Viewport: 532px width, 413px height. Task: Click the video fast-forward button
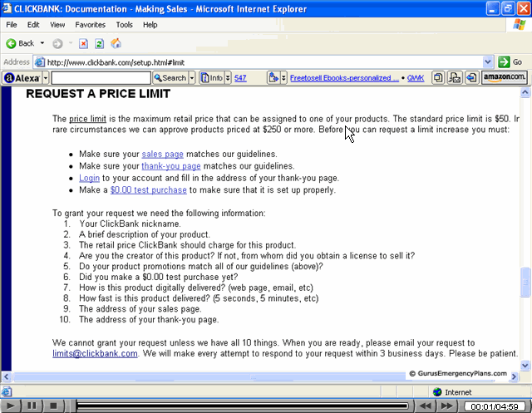click(447, 406)
